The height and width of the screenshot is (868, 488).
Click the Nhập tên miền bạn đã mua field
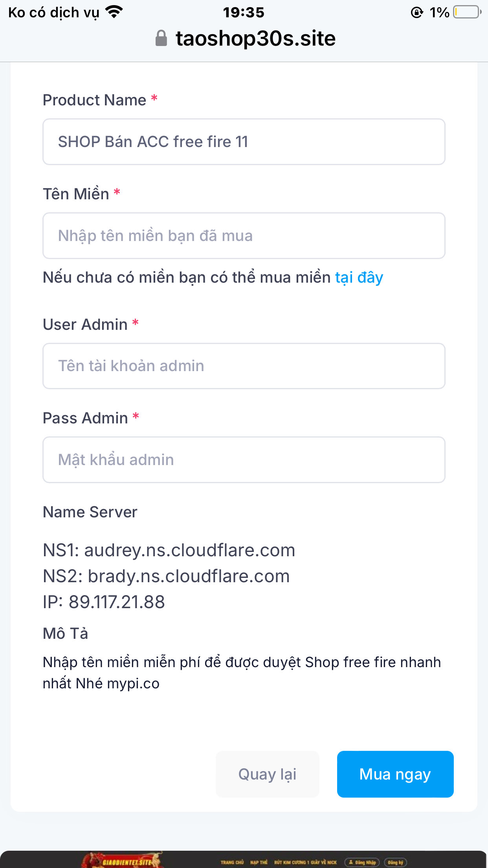coord(244,235)
